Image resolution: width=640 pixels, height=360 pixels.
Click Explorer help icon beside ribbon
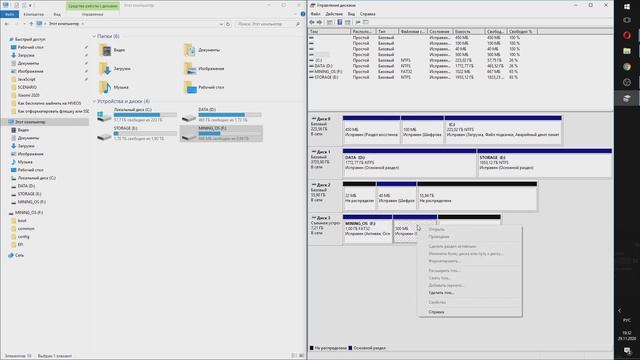tap(302, 14)
